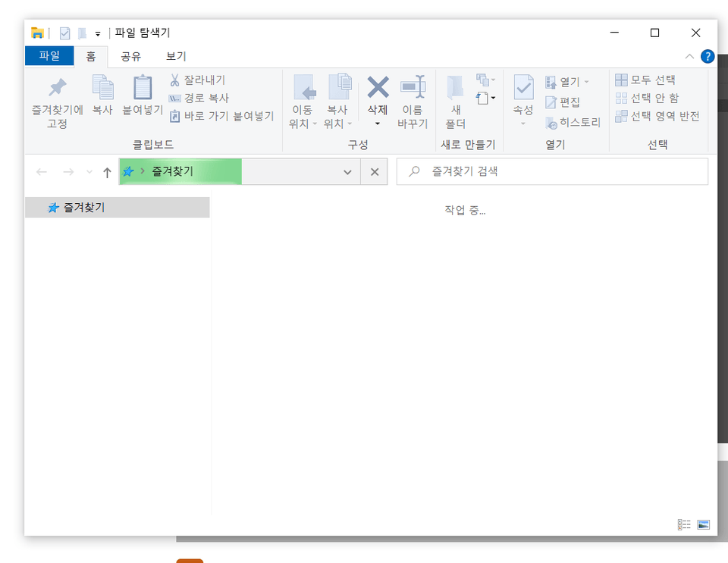
Task: Click the 즐겨찾기 address bar breadcrumb
Action: tap(172, 171)
